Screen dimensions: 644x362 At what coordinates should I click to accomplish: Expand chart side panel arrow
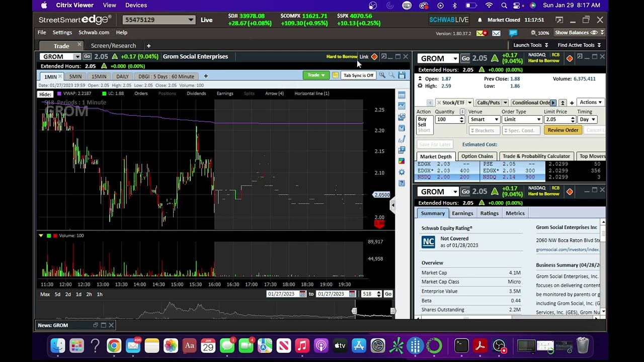pyautogui.click(x=392, y=205)
